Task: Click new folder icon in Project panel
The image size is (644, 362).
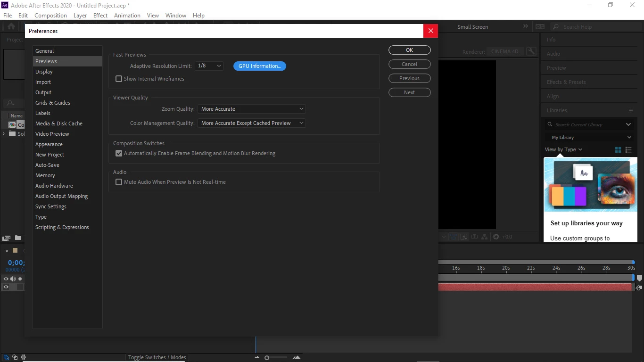Action: (18, 238)
